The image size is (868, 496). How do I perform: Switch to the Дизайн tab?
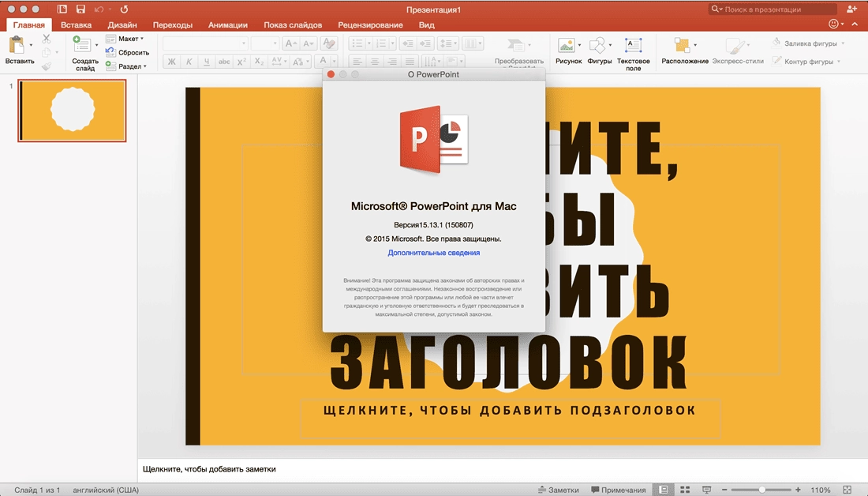122,25
